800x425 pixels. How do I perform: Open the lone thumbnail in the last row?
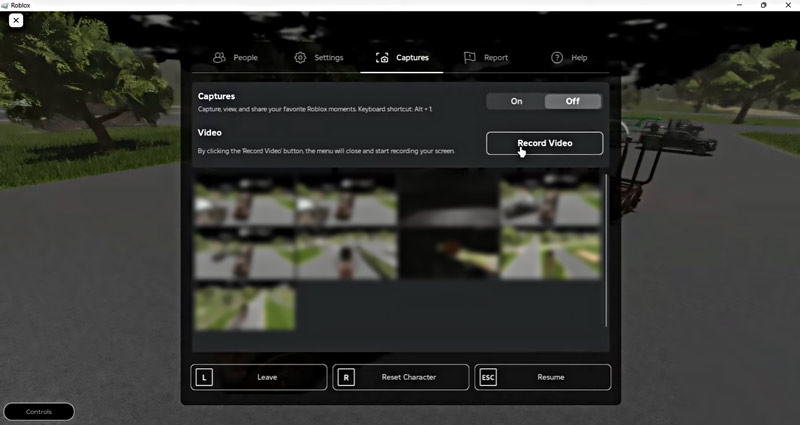click(x=244, y=307)
